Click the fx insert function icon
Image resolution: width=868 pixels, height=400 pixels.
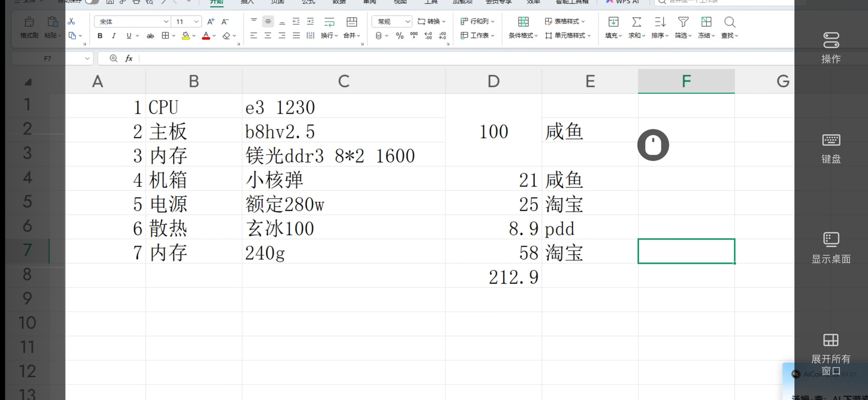pos(129,58)
